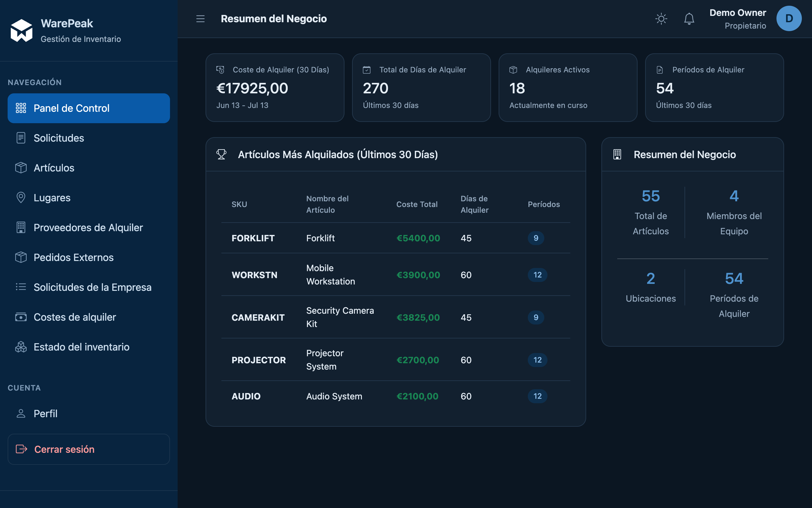The height and width of the screenshot is (508, 812).
Task: Click the 270 total rental days value
Action: (376, 88)
